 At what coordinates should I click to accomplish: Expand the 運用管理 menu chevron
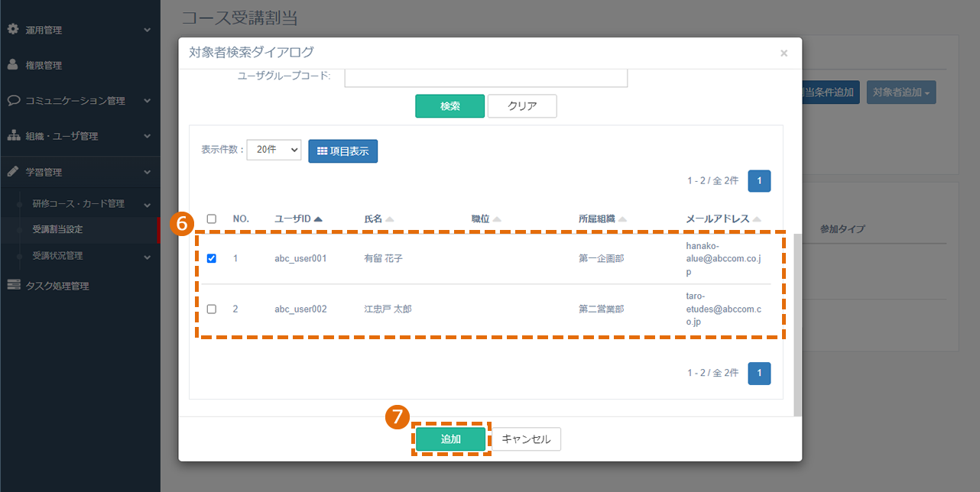(148, 30)
